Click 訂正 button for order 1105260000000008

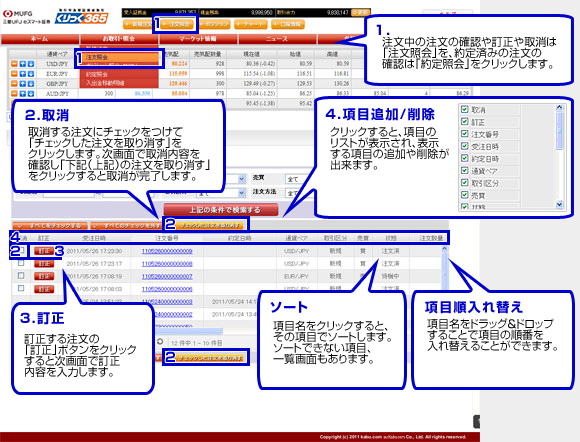(x=44, y=264)
